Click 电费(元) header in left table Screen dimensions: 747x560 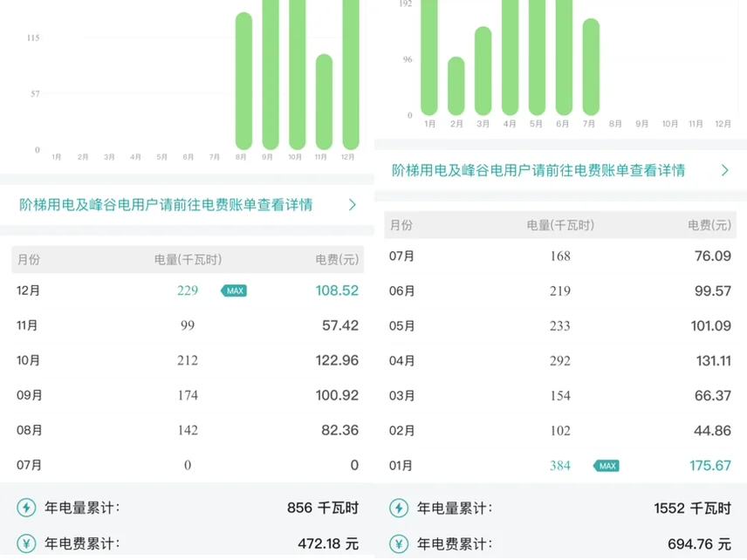coord(337,260)
